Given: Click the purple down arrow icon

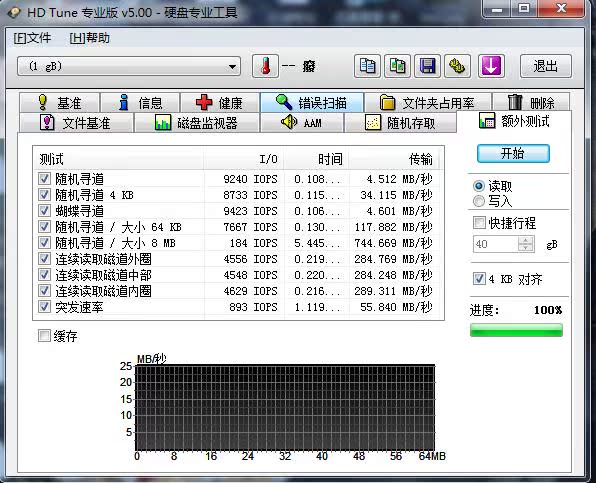Looking at the screenshot, I should 491,66.
